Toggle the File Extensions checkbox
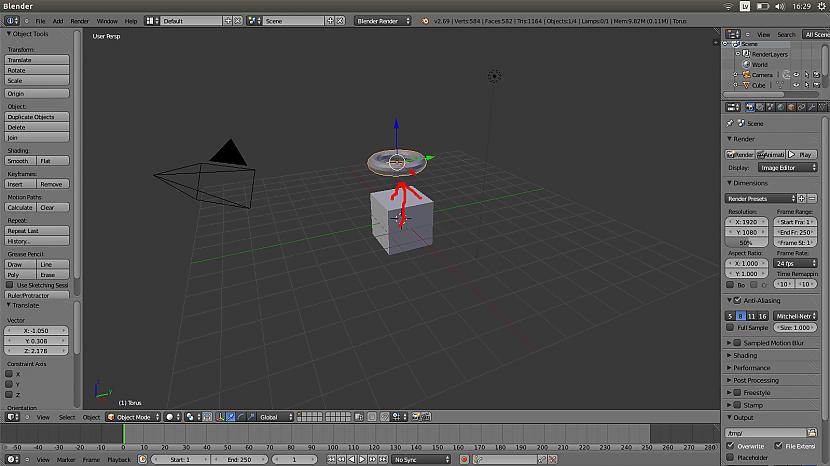This screenshot has height=466, width=830. (x=779, y=446)
